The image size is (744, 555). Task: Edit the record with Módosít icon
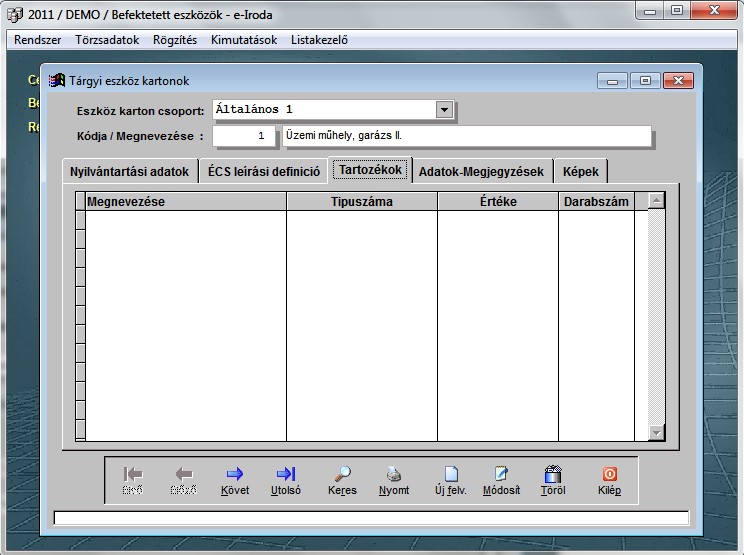tap(501, 475)
